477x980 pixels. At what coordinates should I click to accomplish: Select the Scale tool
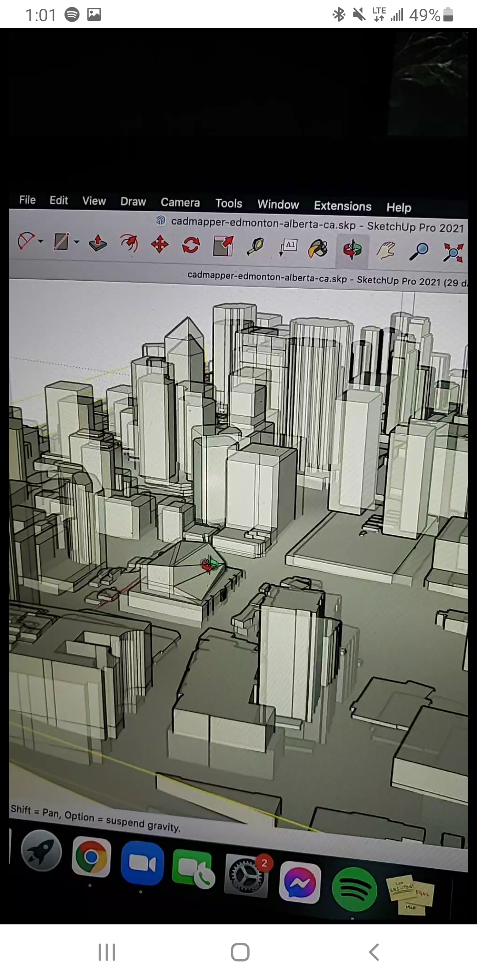click(x=223, y=246)
